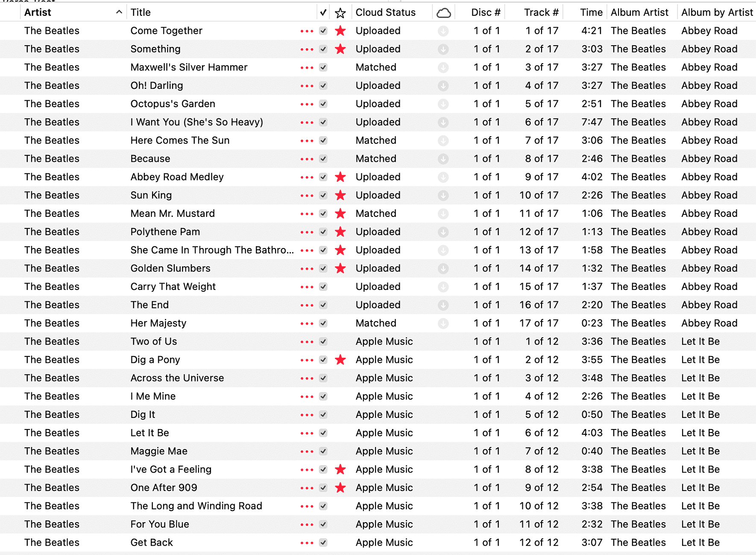Open more options for Come Together
Viewport: 756px width, 555px height.
(307, 31)
